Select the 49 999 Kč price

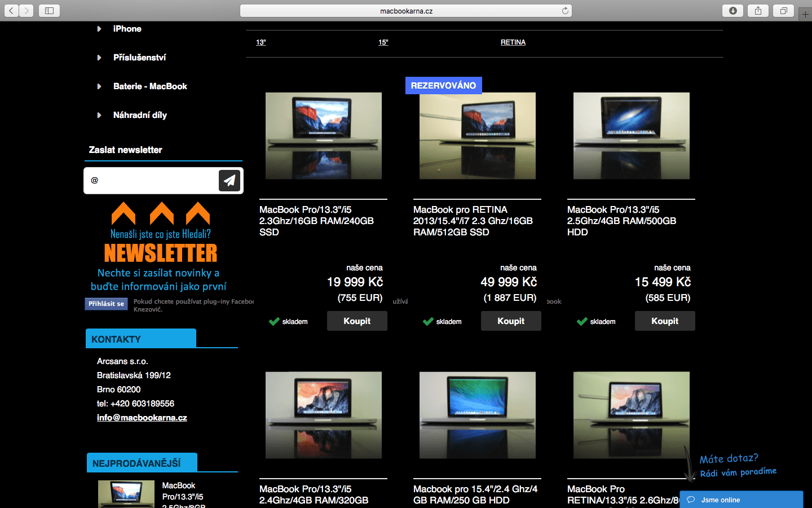(x=509, y=282)
